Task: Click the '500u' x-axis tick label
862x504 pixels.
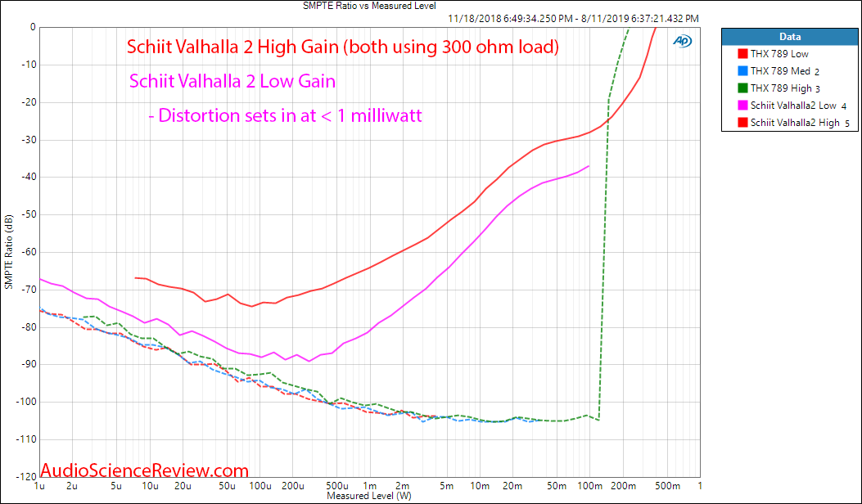Action: [x=336, y=487]
